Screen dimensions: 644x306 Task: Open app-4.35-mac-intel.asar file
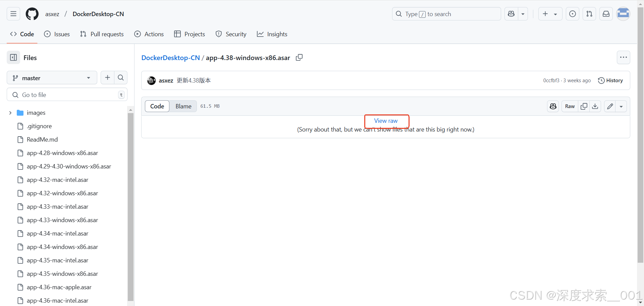click(57, 260)
